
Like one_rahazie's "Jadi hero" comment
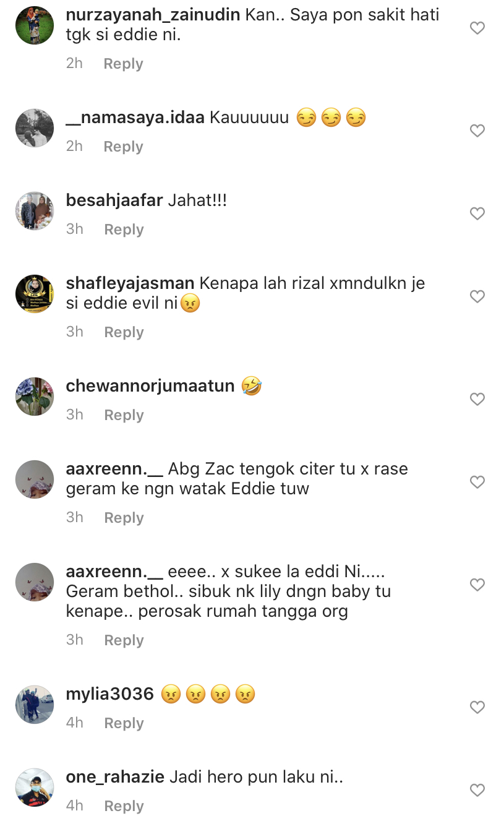click(477, 790)
